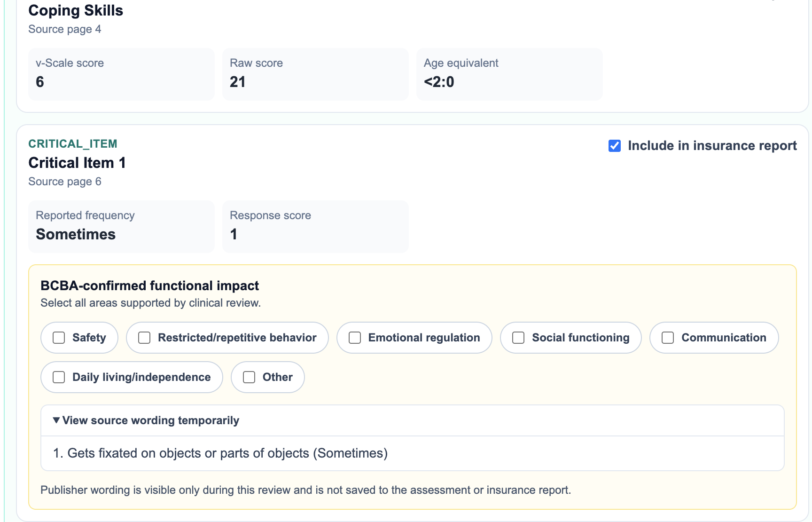Check Daily living/independence box
The width and height of the screenshot is (812, 522).
click(x=59, y=377)
